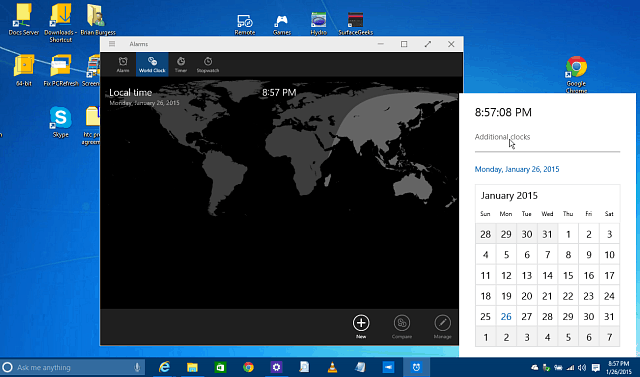Select the Hydro desktop icon

pos(318,24)
